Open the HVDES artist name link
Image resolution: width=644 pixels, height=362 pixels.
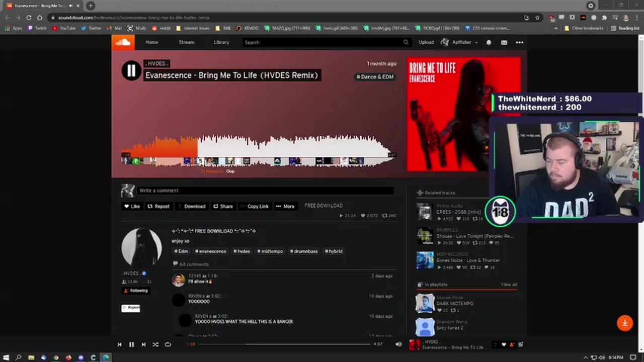click(x=156, y=64)
